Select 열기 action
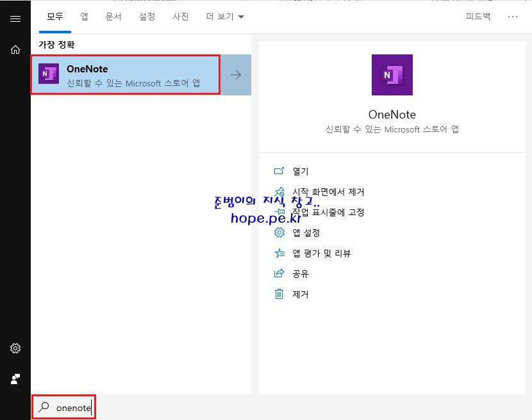The height and width of the screenshot is (420, 532). pos(301,171)
